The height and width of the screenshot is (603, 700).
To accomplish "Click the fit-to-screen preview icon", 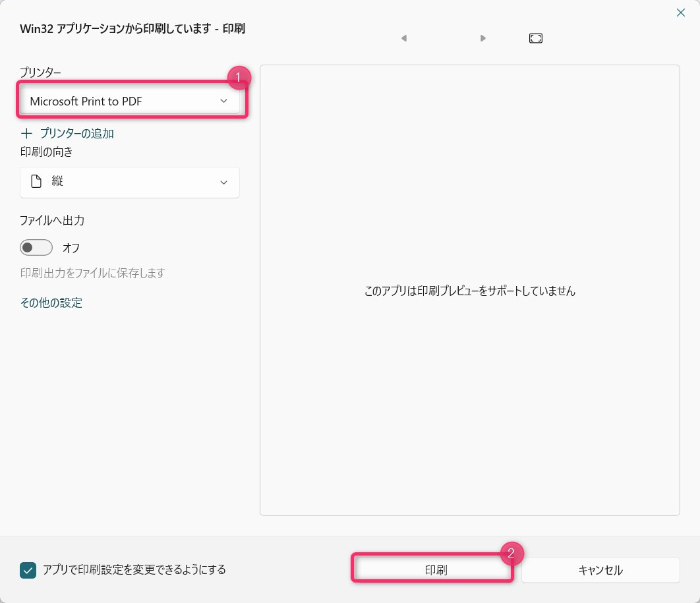I will click(x=536, y=38).
